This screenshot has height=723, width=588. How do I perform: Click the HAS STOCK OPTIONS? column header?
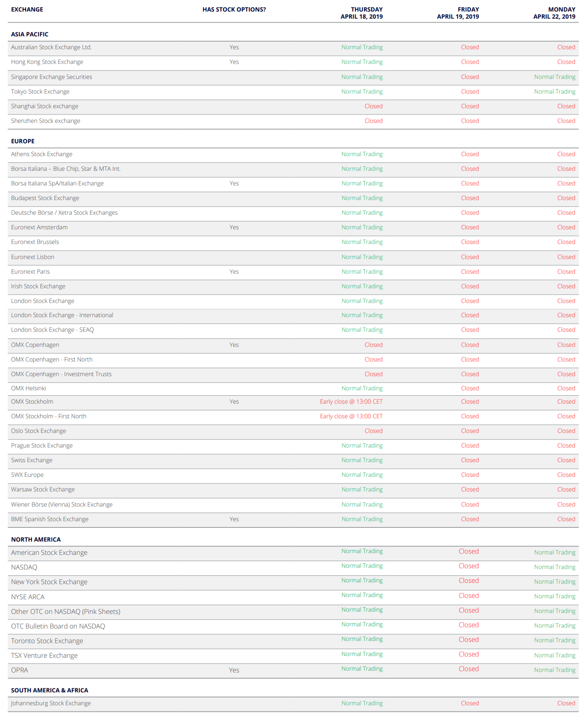pyautogui.click(x=234, y=9)
